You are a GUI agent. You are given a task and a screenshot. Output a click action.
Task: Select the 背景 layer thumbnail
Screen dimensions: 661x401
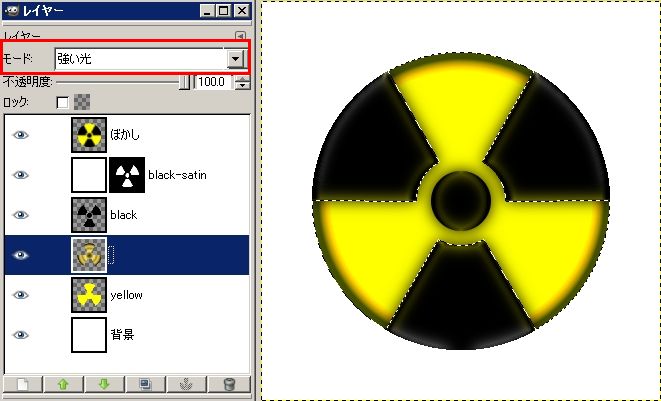pos(89,335)
